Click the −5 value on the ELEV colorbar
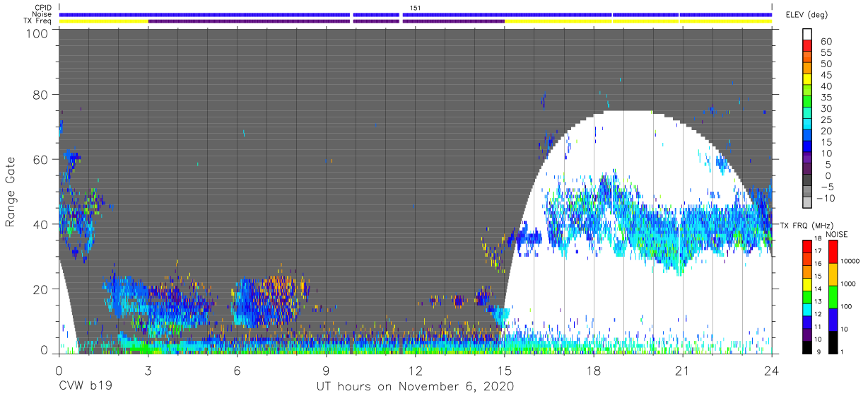The image size is (868, 401). (x=826, y=187)
